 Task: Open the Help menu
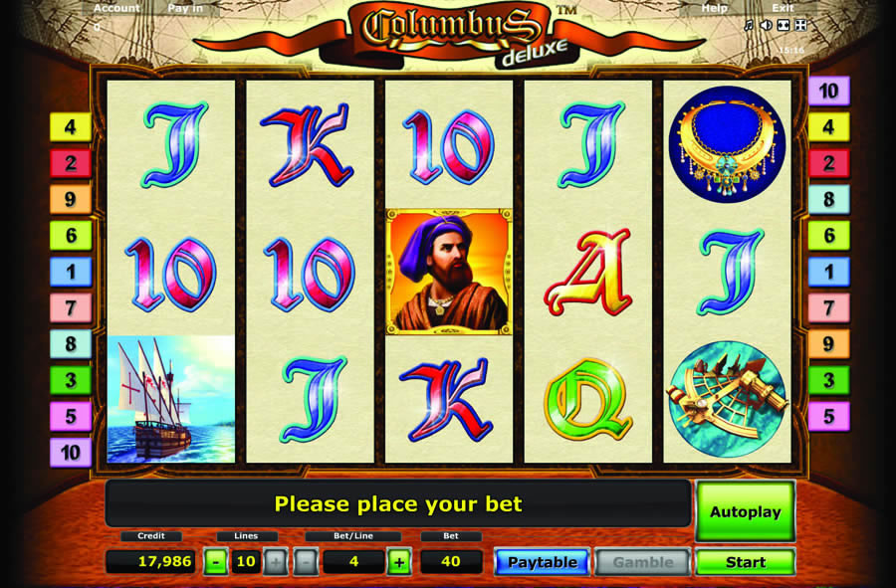click(x=714, y=8)
